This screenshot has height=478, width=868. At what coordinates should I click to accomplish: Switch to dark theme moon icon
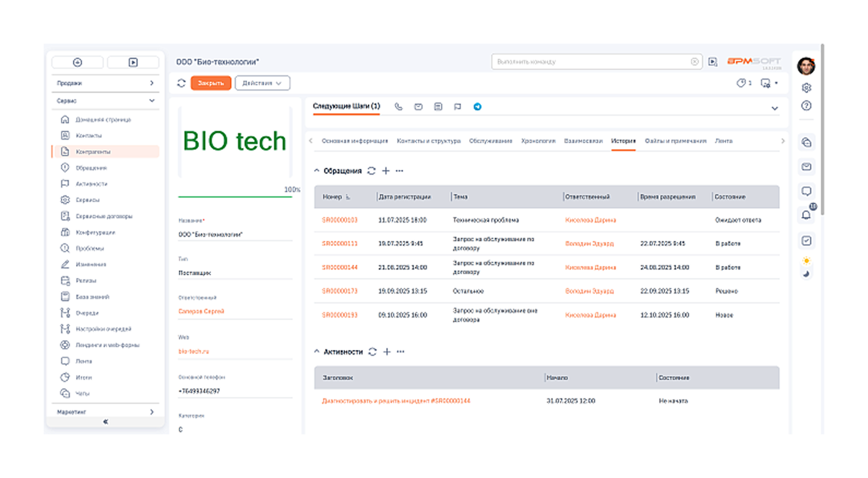pyautogui.click(x=806, y=274)
